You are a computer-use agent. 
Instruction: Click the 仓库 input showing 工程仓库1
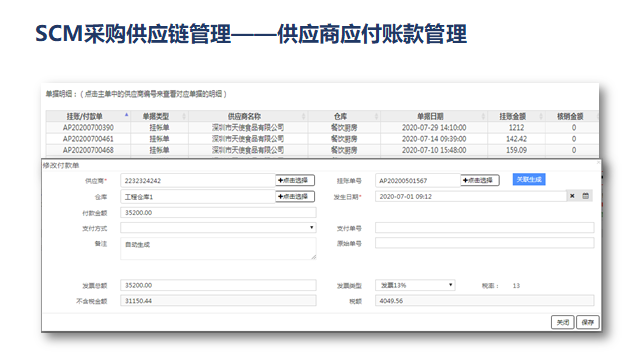point(198,197)
